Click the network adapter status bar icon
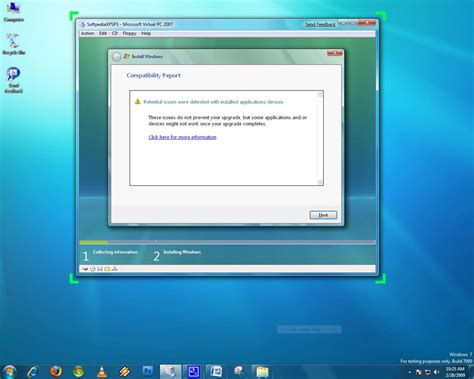The image size is (474, 379). pos(115,269)
